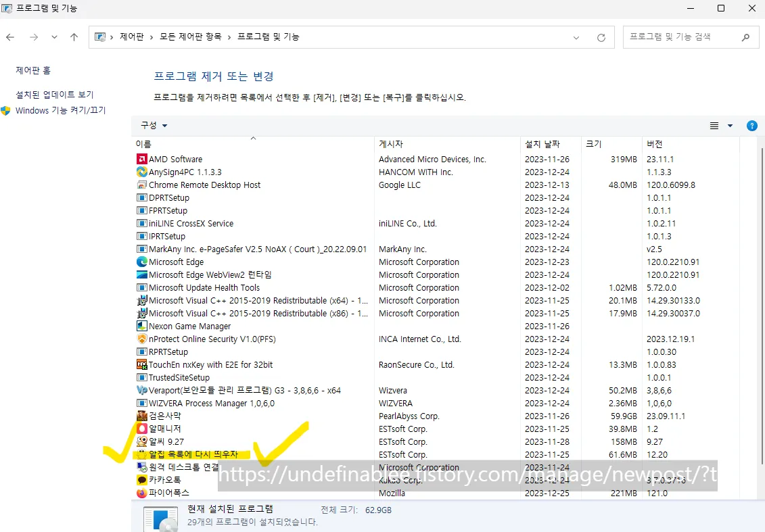
Task: Click publisher HANCOM WITH Inc.
Action: click(416, 172)
